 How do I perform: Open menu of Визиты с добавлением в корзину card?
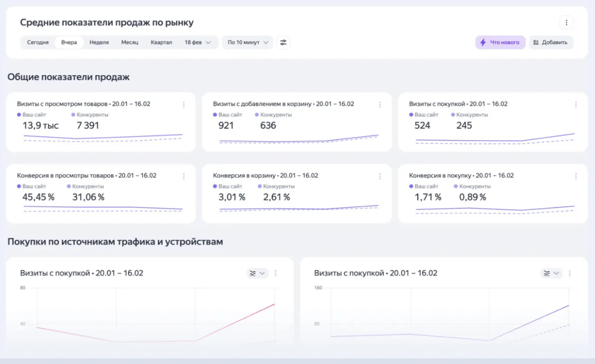click(380, 105)
